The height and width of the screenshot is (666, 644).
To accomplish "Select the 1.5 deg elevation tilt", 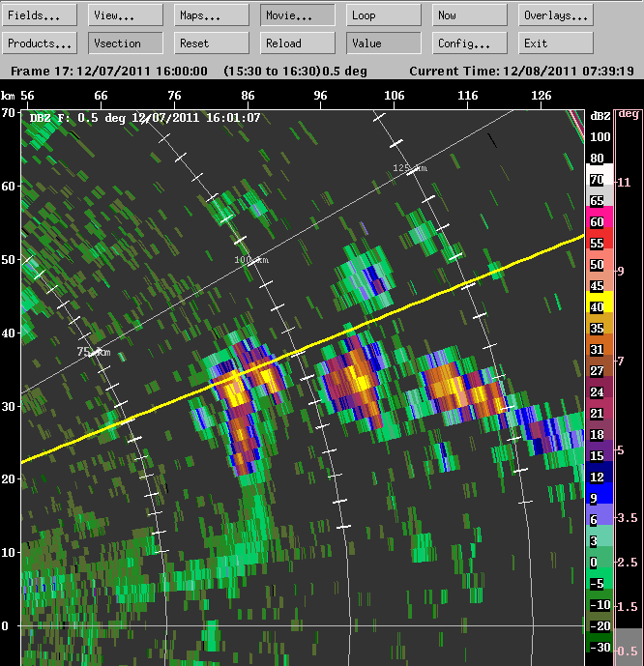I will coord(628,607).
